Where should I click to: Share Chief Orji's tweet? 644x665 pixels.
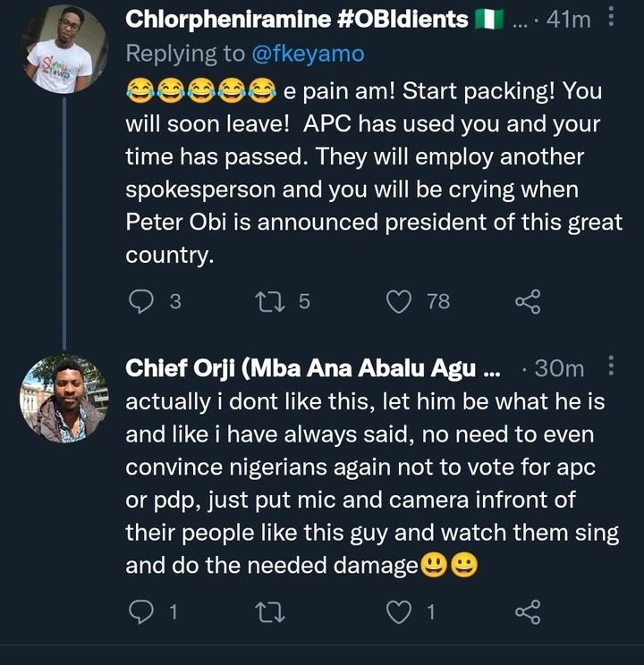coord(529,611)
